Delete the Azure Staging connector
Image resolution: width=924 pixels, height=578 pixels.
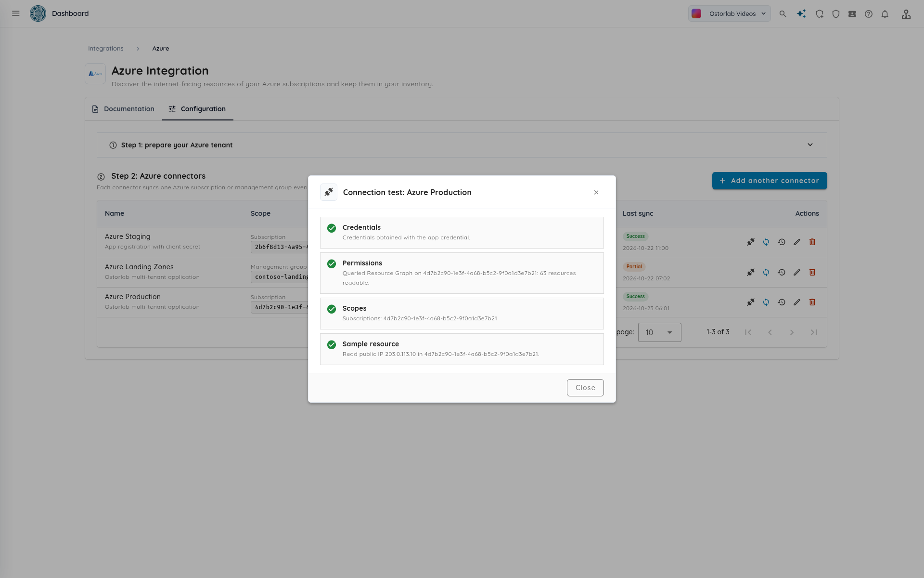coord(812,242)
